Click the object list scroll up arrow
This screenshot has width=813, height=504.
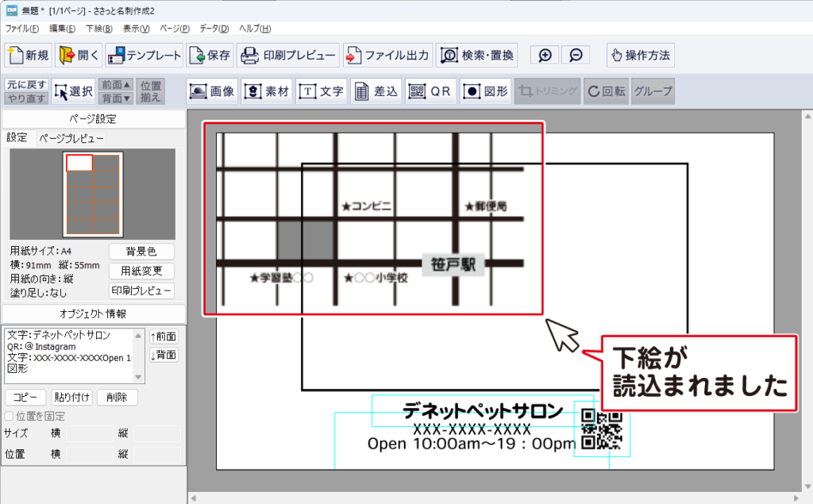point(138,336)
